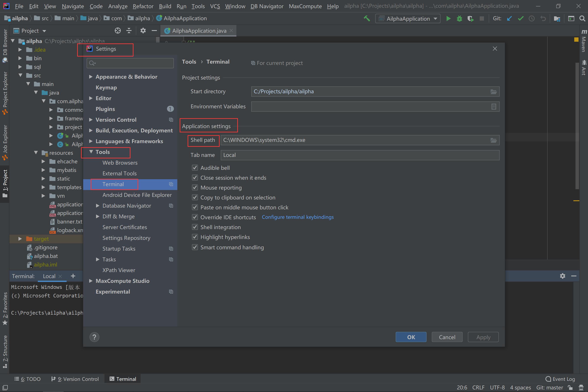Open Configure terminal keybindings link
The width and height of the screenshot is (588, 392).
[x=297, y=217]
